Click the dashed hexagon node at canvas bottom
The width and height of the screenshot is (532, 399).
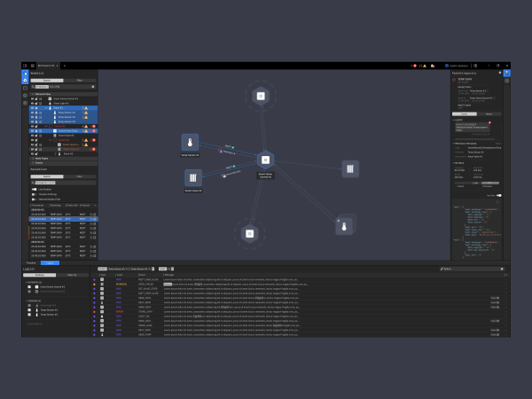point(250,234)
